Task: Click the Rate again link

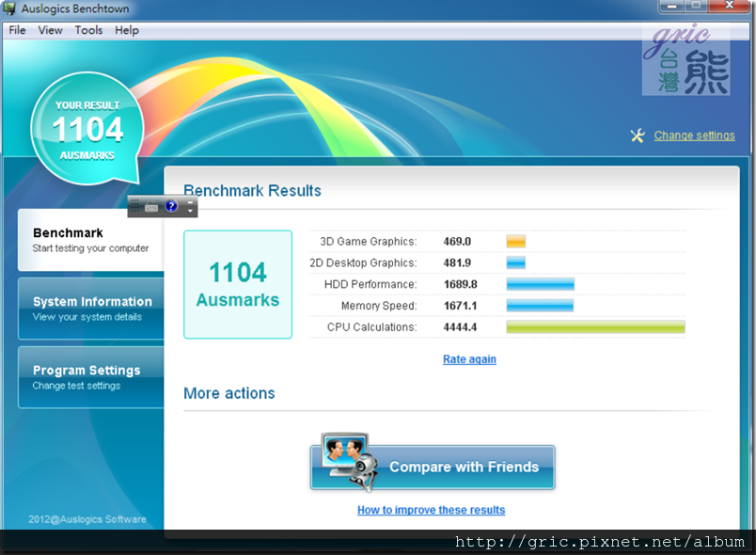Action: click(469, 359)
